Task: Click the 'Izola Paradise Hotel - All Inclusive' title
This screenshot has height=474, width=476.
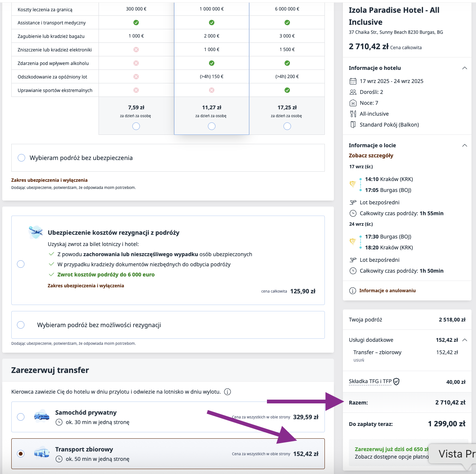Action: click(394, 16)
